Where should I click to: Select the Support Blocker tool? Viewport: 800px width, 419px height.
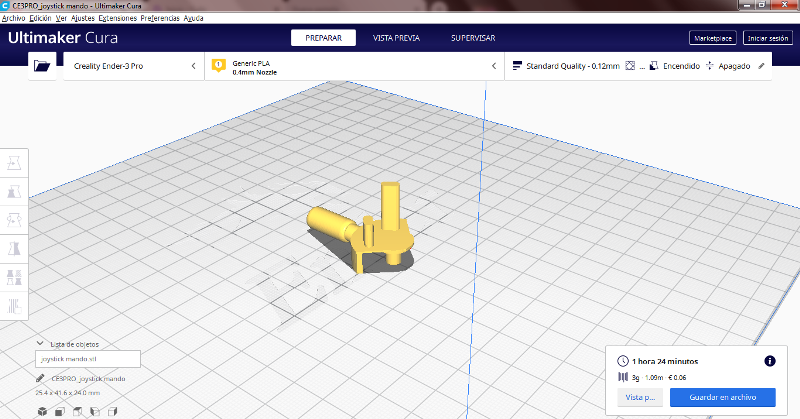pos(14,306)
